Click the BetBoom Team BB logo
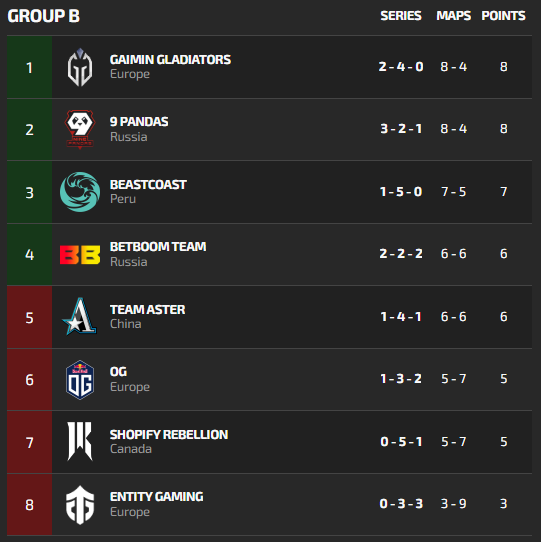The width and height of the screenshot is (541, 542). (x=80, y=255)
